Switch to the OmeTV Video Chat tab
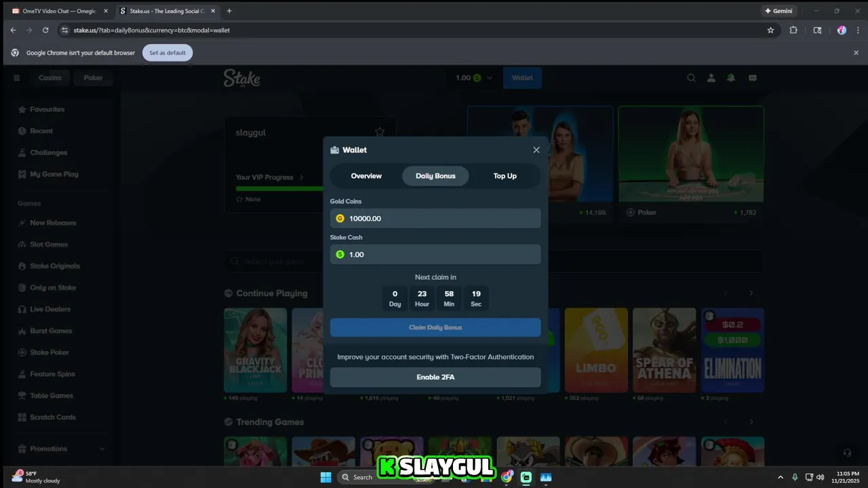 (60, 11)
